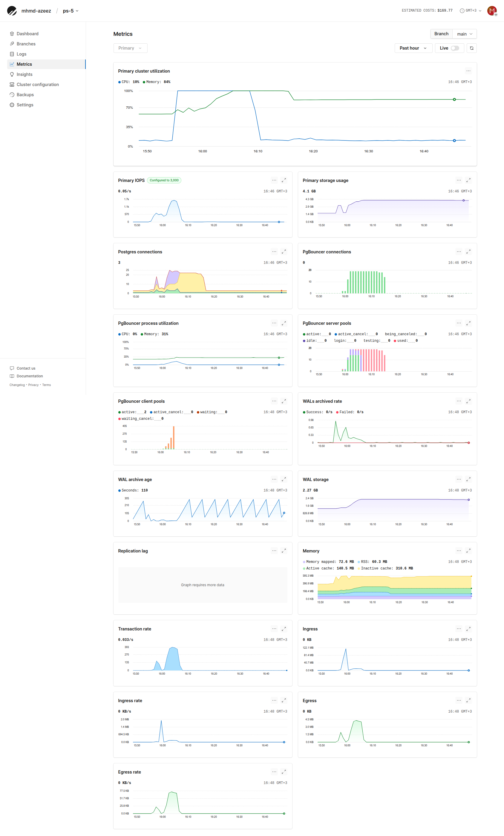Screen dimensions: 504x836
Task: Click the refresh metrics icon
Action: pos(472,48)
